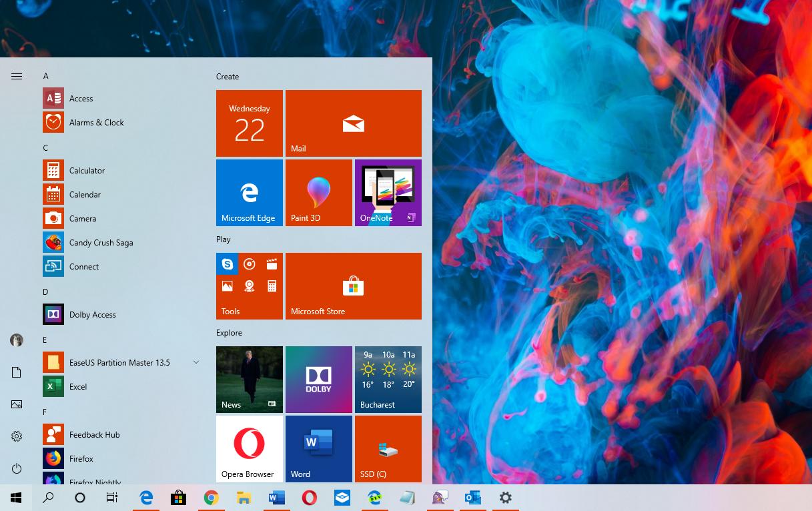Jump to letters via the A header
This screenshot has height=511, width=812.
(46, 76)
